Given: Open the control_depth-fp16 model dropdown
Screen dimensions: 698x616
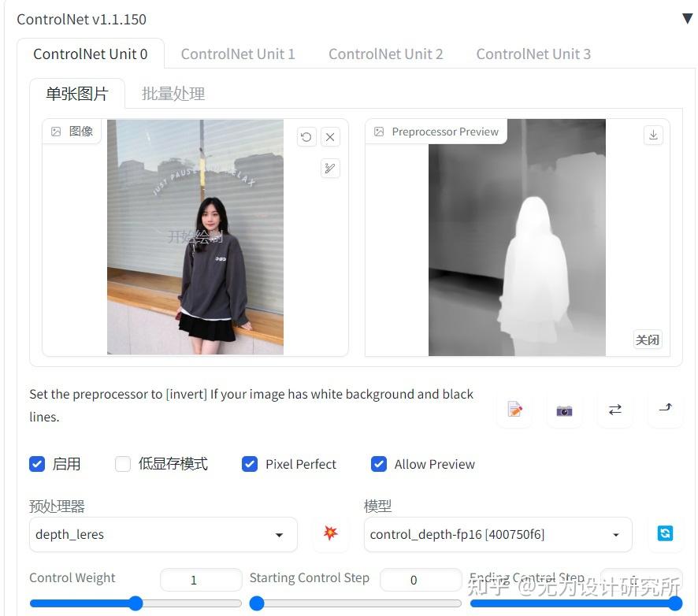Looking at the screenshot, I should [x=498, y=534].
